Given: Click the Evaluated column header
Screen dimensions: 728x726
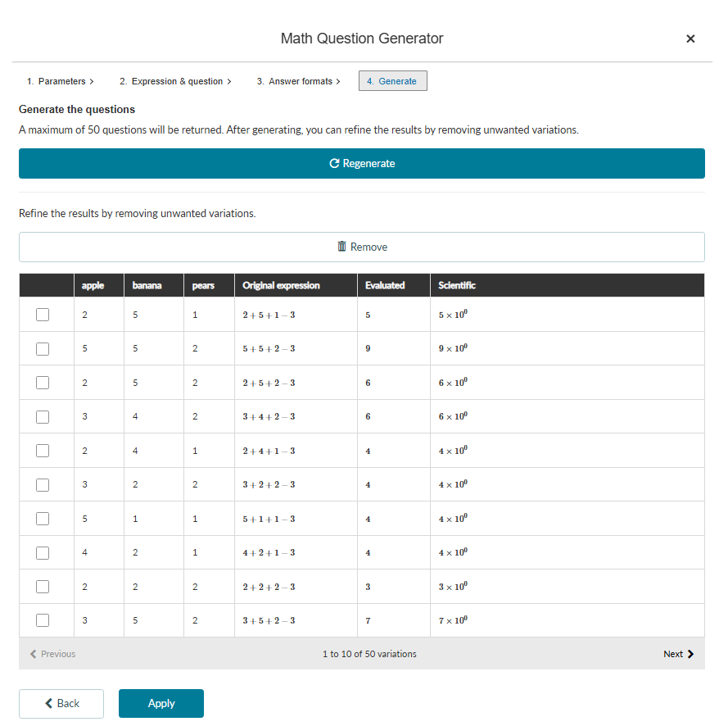Looking at the screenshot, I should click(x=385, y=285).
